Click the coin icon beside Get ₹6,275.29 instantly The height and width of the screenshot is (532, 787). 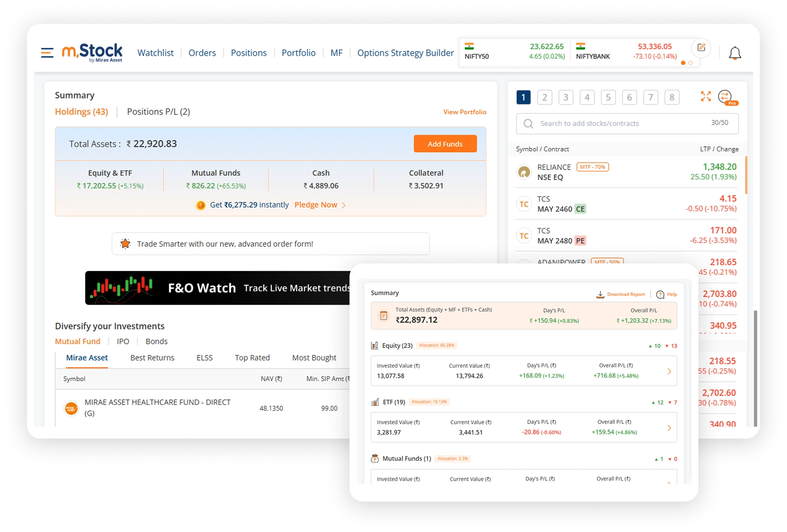(201, 205)
